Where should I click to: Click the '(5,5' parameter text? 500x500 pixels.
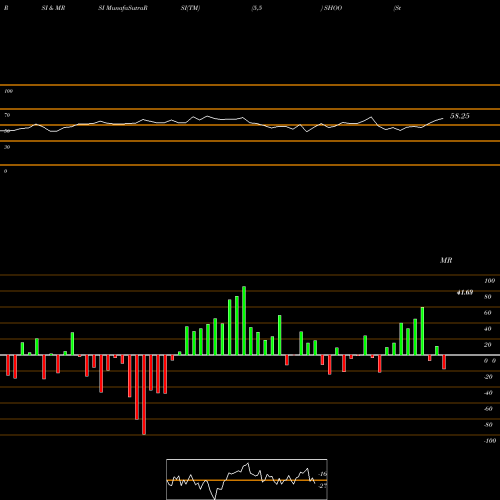pos(257,8)
